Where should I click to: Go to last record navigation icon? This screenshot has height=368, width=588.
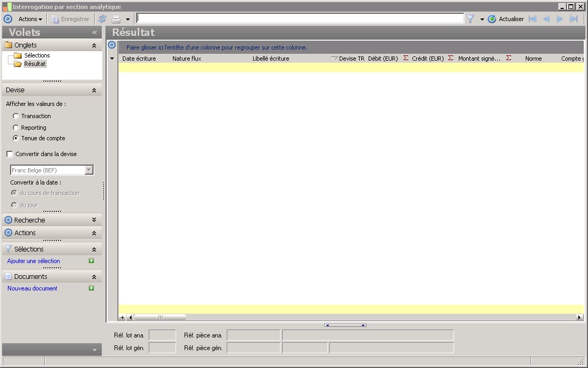pyautogui.click(x=574, y=19)
